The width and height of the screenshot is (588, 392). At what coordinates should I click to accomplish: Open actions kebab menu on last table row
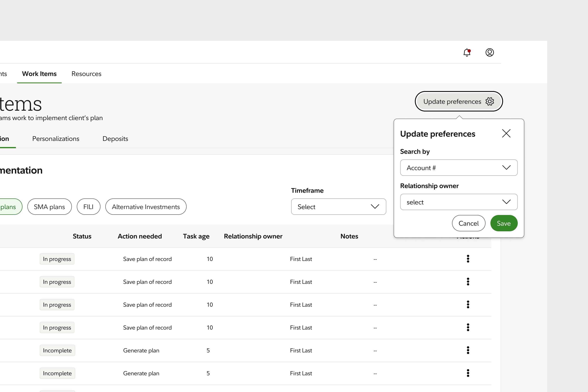click(468, 373)
